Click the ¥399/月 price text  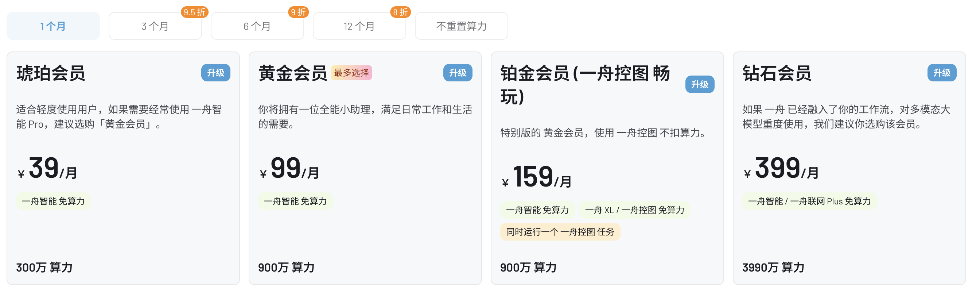coord(781,169)
